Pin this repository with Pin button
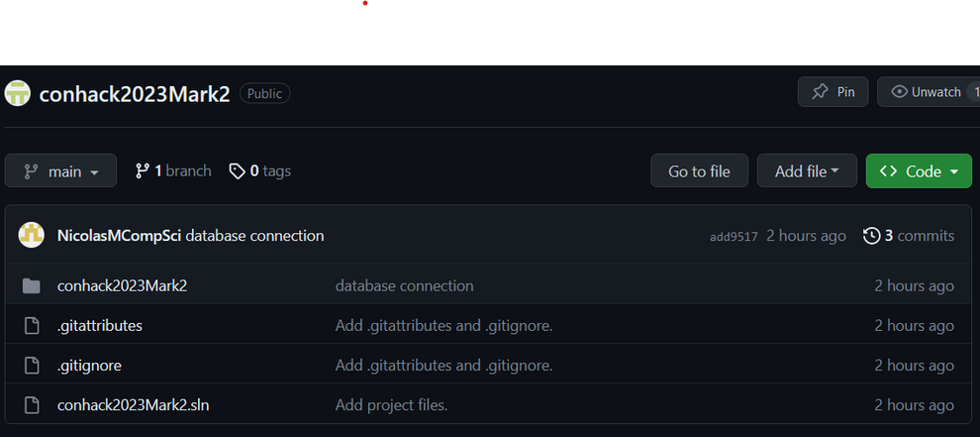Image resolution: width=980 pixels, height=437 pixels. [833, 92]
